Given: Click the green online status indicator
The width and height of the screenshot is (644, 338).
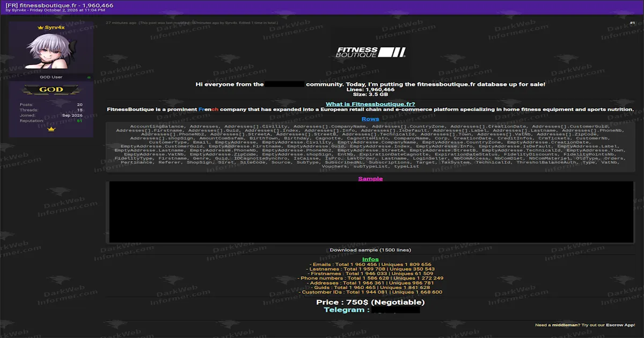Looking at the screenshot, I should 89,77.
